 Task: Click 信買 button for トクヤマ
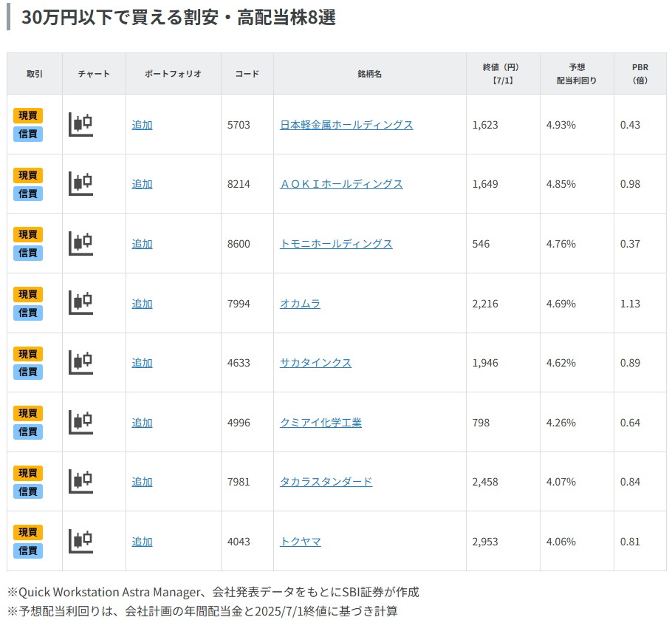click(x=28, y=551)
